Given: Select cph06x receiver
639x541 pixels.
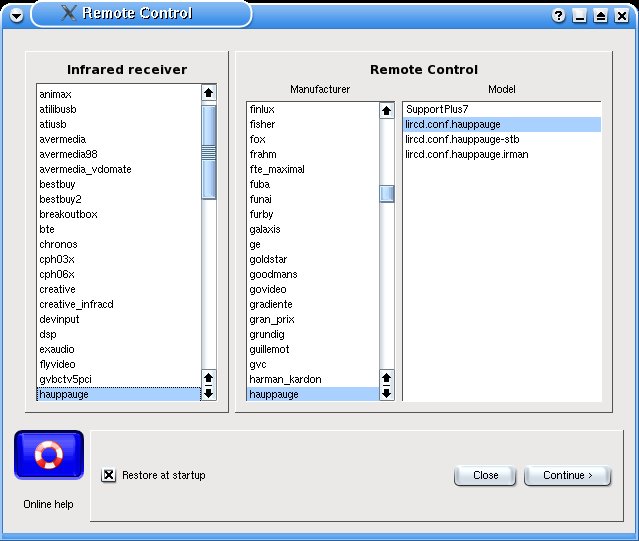Looking at the screenshot, I should [x=119, y=274].
